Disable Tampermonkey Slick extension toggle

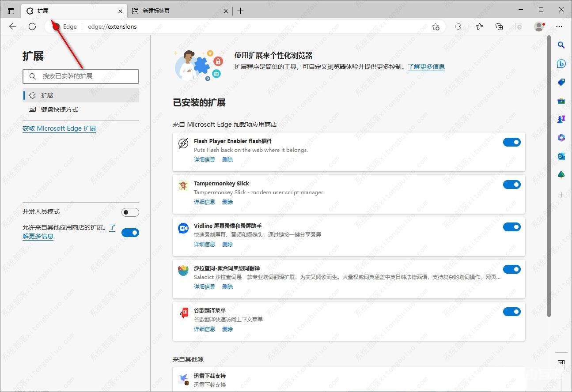point(511,185)
